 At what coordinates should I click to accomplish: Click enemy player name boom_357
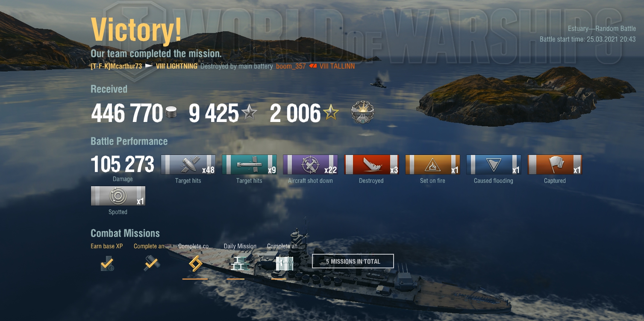[291, 66]
